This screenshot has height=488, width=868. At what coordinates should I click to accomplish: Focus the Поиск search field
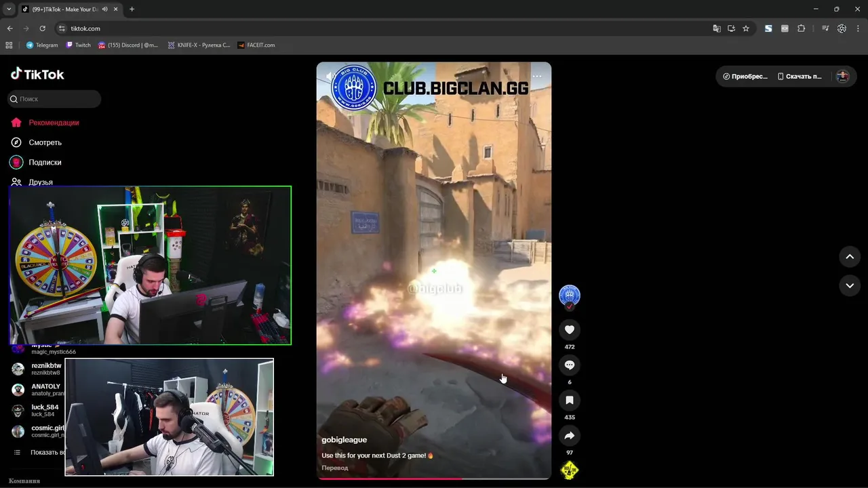pyautogui.click(x=54, y=99)
